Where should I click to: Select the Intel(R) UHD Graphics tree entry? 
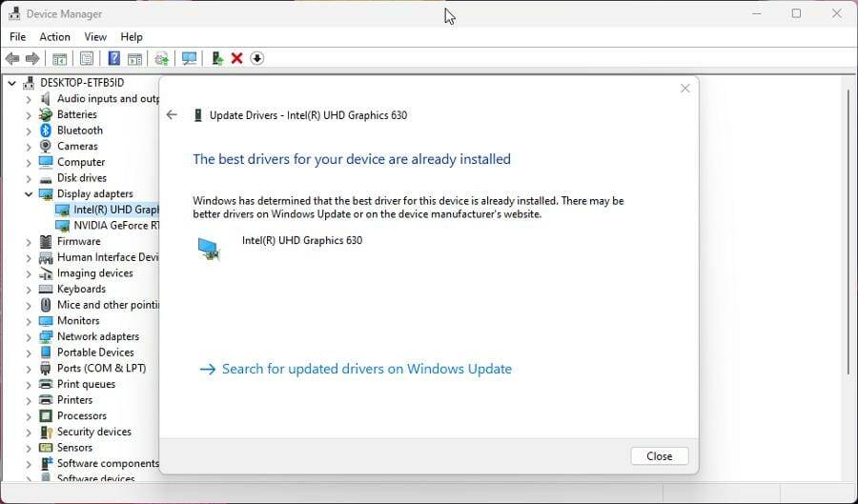107,210
